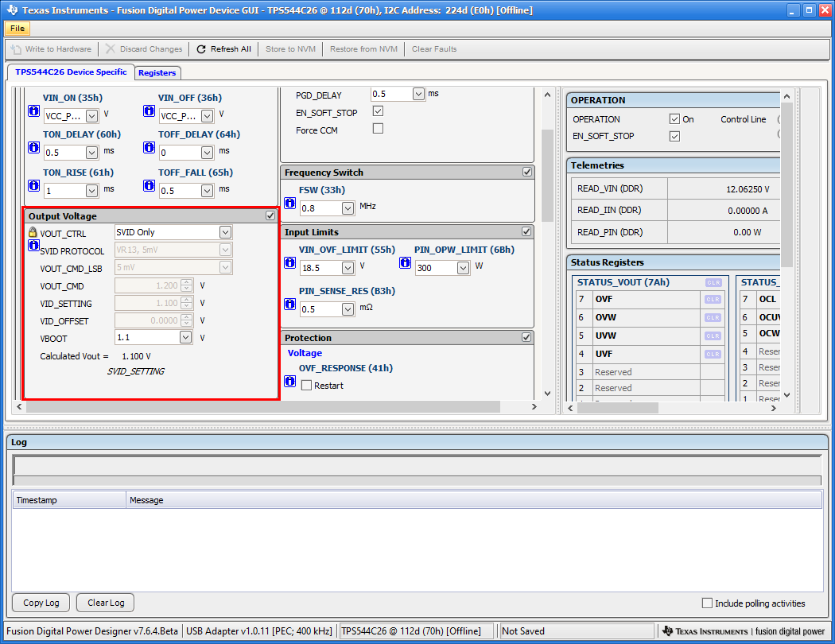Enable the Force CCM checkbox
Image resolution: width=835 pixels, height=644 pixels.
[378, 129]
